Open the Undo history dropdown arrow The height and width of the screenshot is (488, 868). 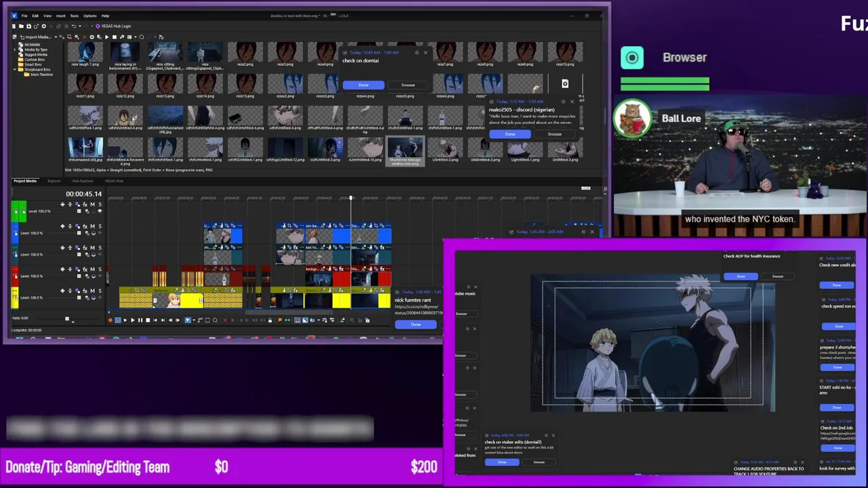[80, 26]
